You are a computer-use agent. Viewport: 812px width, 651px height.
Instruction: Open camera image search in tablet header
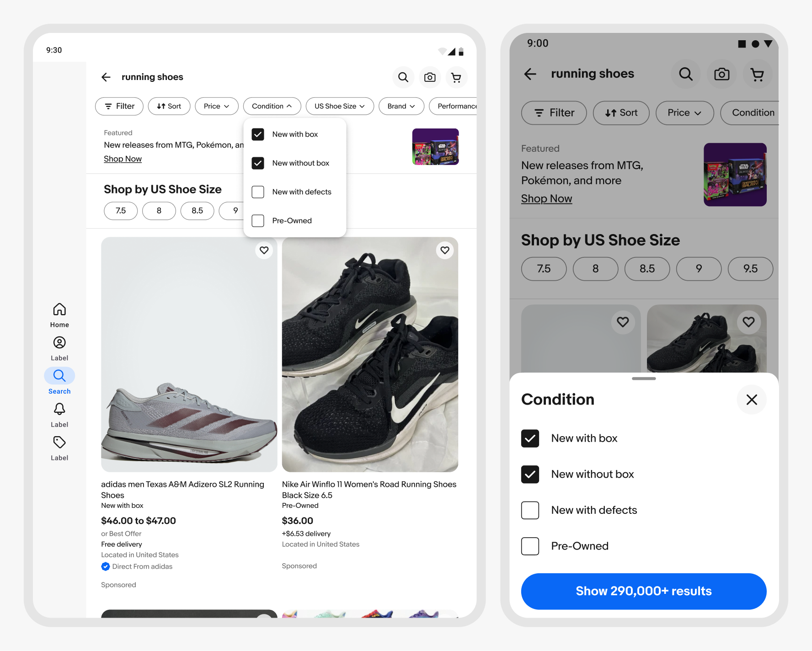click(x=430, y=77)
